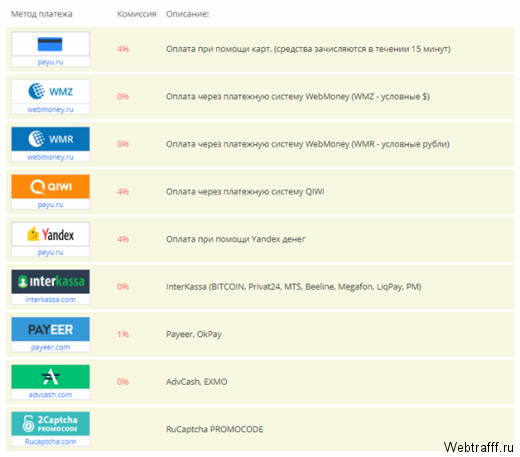Click 'Оплата через платежную систему QIWI' text
The width and height of the screenshot is (520, 457).
point(245,192)
